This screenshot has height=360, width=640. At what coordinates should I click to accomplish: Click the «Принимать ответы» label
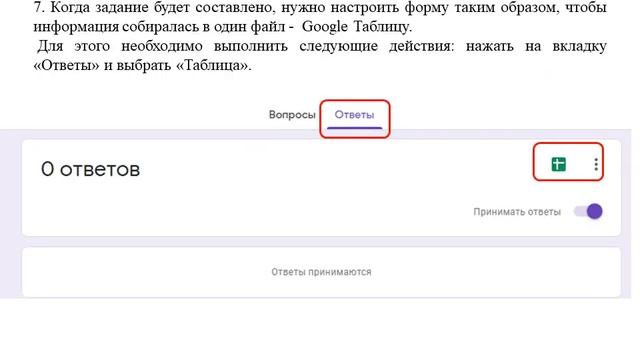coord(517,212)
